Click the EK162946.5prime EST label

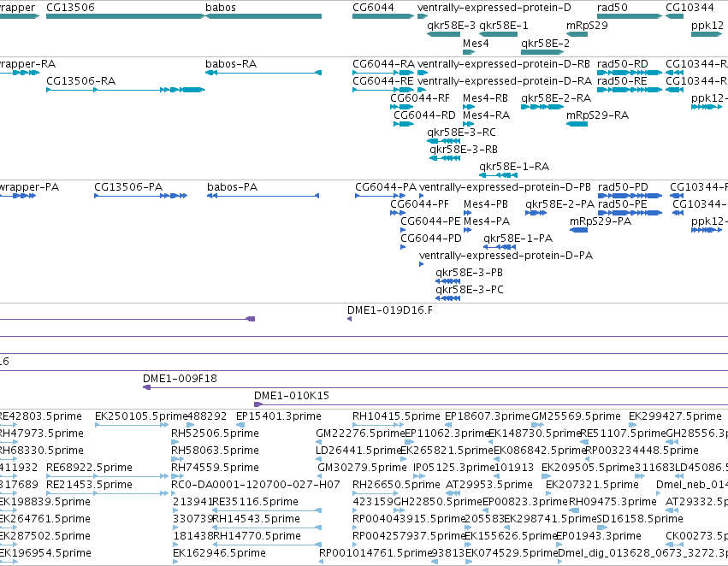coord(219,553)
